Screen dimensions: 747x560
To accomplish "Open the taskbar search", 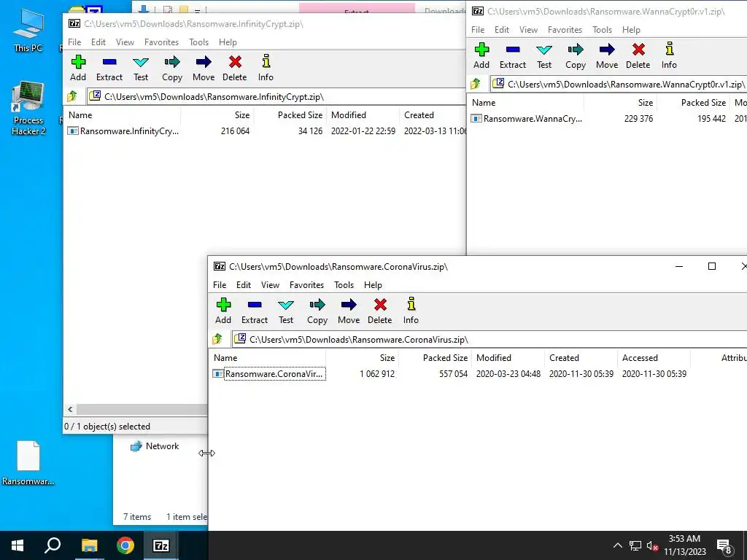I will (x=53, y=545).
